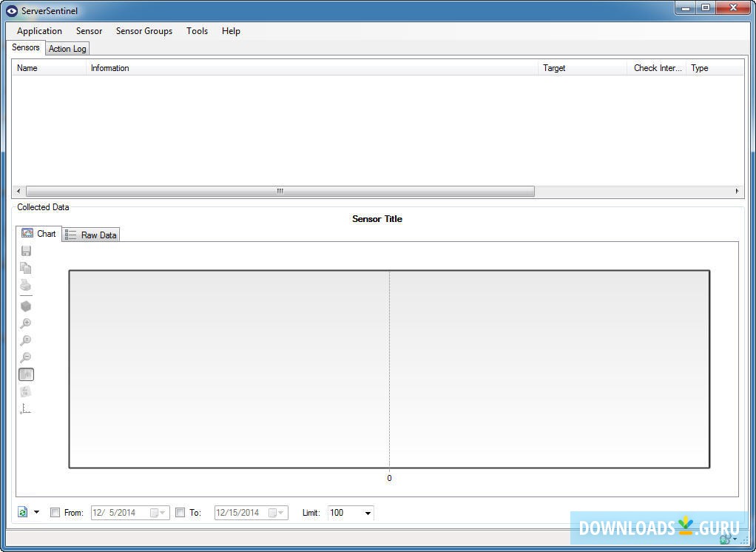The height and width of the screenshot is (552, 756).
Task: Open the From date calendar picker
Action: (x=158, y=513)
